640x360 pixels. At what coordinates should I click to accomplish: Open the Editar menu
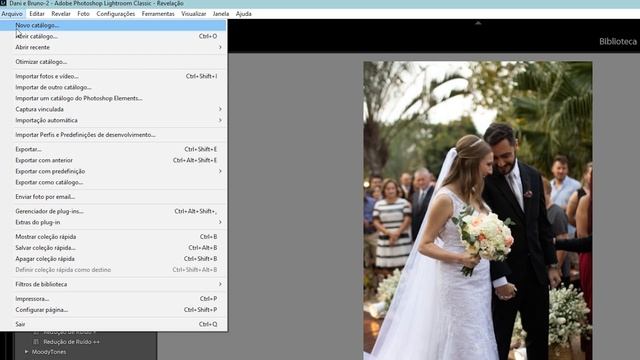click(x=37, y=13)
